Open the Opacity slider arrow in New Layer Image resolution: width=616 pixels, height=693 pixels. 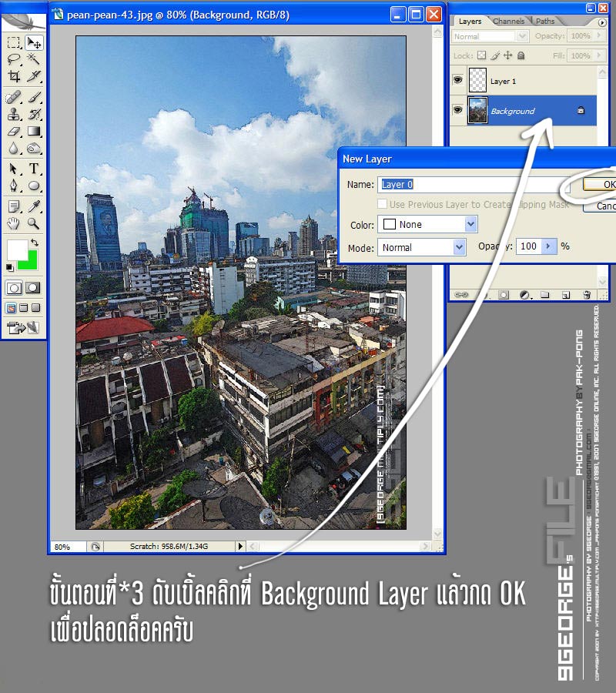coord(548,246)
